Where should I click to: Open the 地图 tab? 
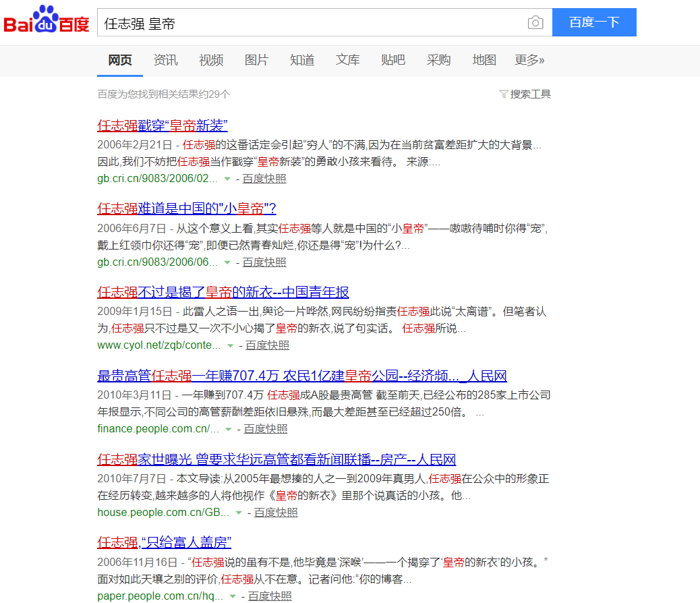[x=484, y=60]
